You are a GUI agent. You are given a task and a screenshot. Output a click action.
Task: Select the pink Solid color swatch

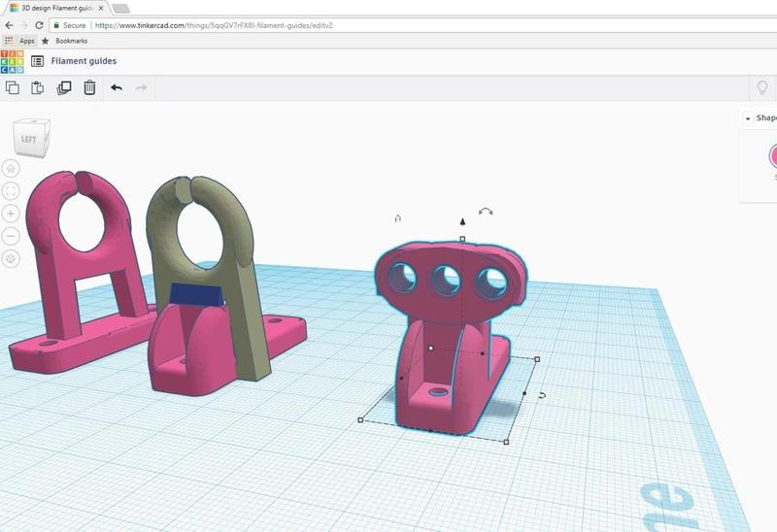tap(773, 155)
